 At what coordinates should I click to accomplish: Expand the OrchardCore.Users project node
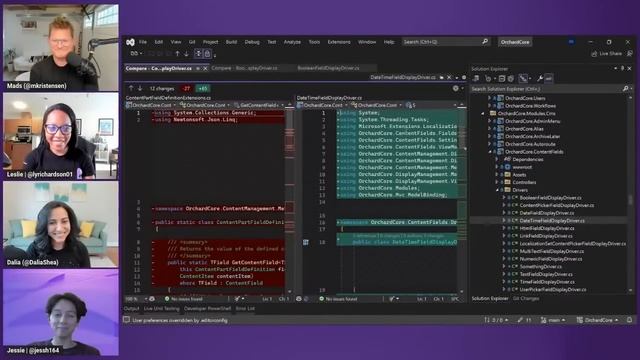click(x=489, y=98)
